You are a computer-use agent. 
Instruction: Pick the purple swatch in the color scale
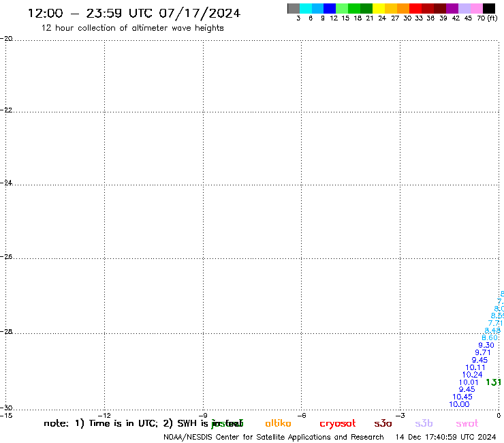click(x=452, y=8)
